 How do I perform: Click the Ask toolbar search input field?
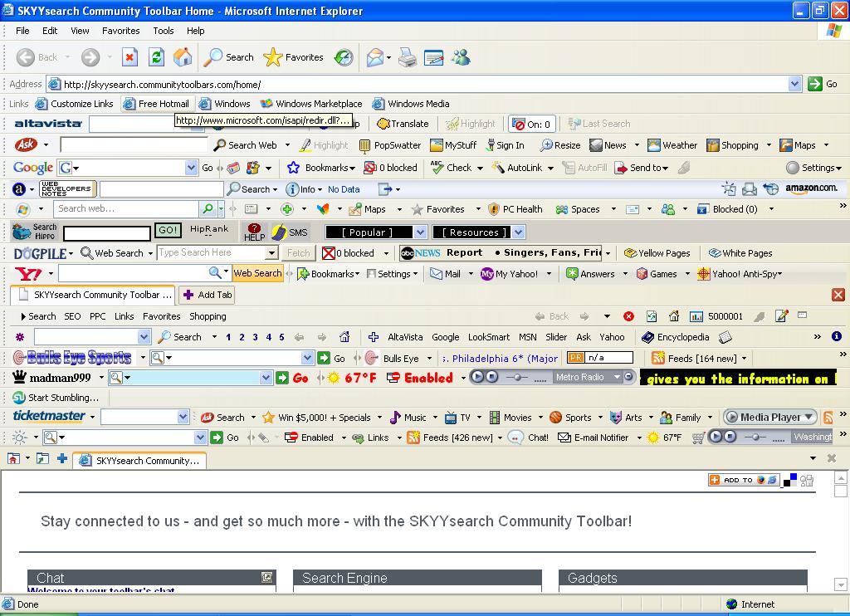[x=134, y=145]
